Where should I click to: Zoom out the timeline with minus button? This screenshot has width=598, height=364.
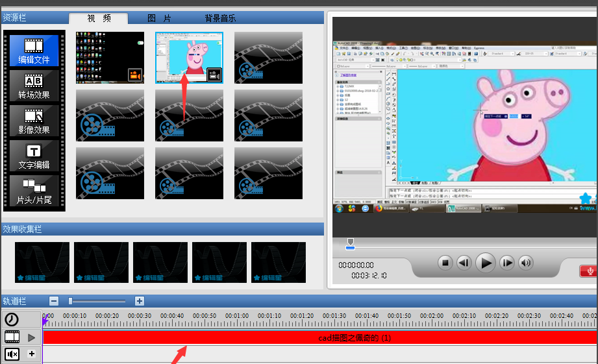[x=54, y=301]
